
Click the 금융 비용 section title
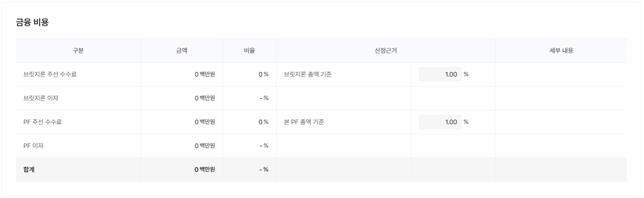coord(32,23)
